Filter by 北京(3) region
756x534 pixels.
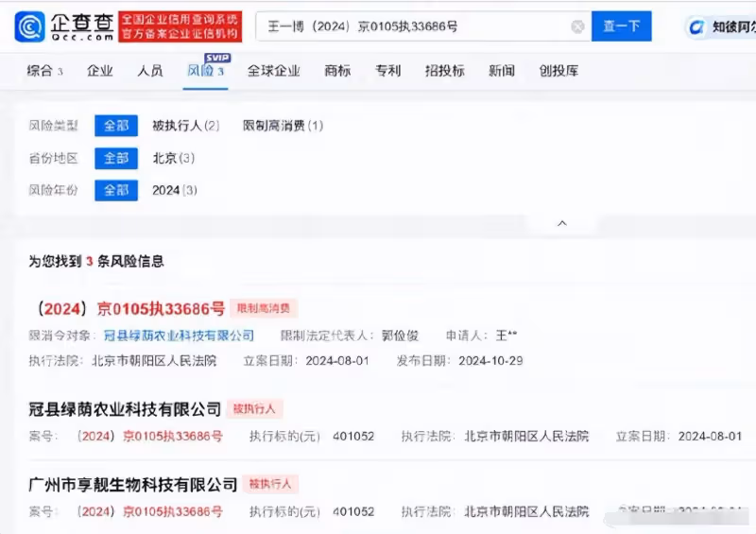click(x=174, y=158)
